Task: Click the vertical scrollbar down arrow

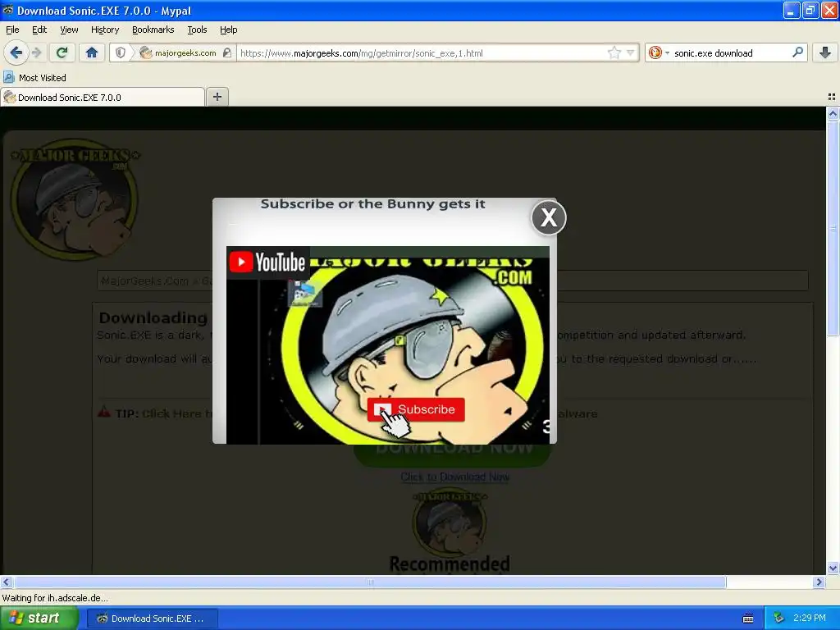Action: [x=833, y=568]
